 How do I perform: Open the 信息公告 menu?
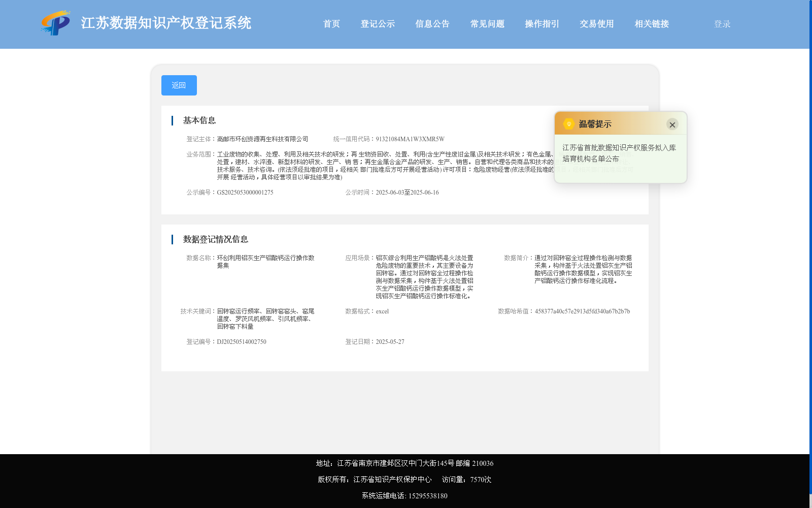coord(432,24)
